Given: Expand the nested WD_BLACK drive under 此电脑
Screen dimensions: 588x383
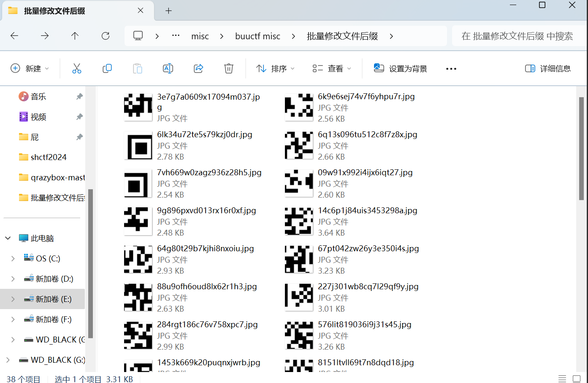Looking at the screenshot, I should (13, 340).
